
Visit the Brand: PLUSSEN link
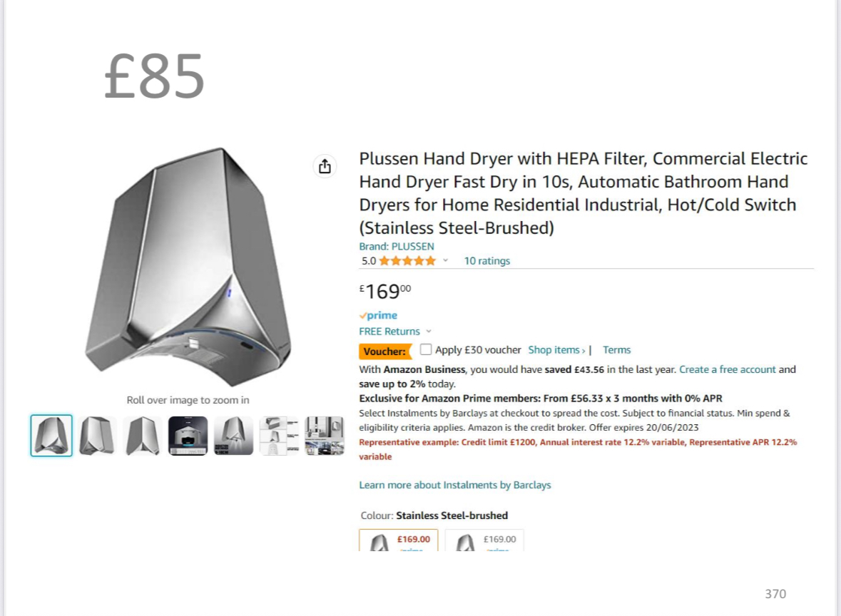[397, 247]
